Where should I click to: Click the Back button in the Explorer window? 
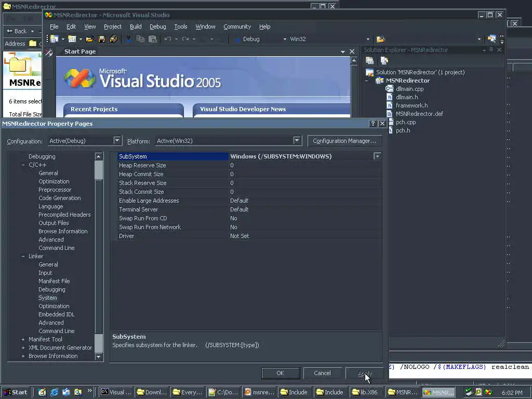(17, 31)
